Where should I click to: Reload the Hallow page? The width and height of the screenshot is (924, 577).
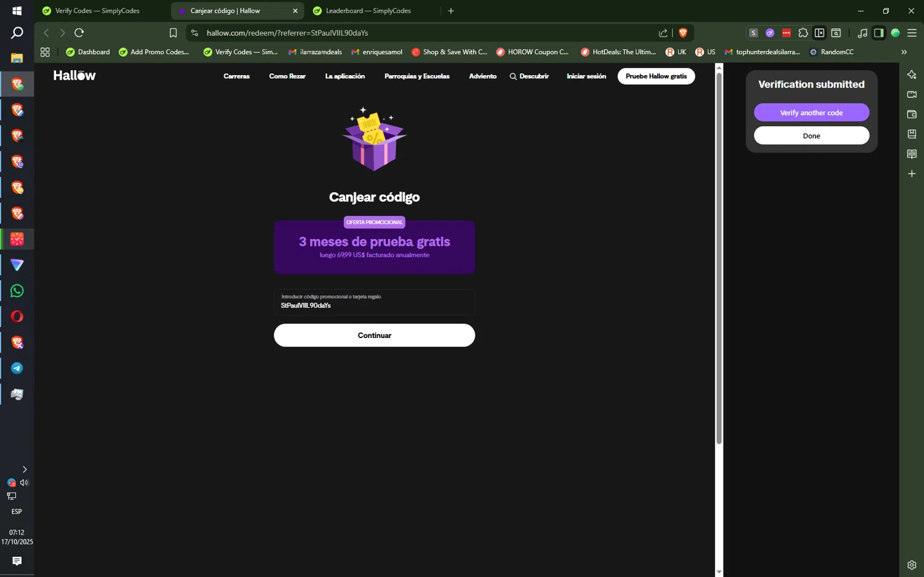point(79,33)
